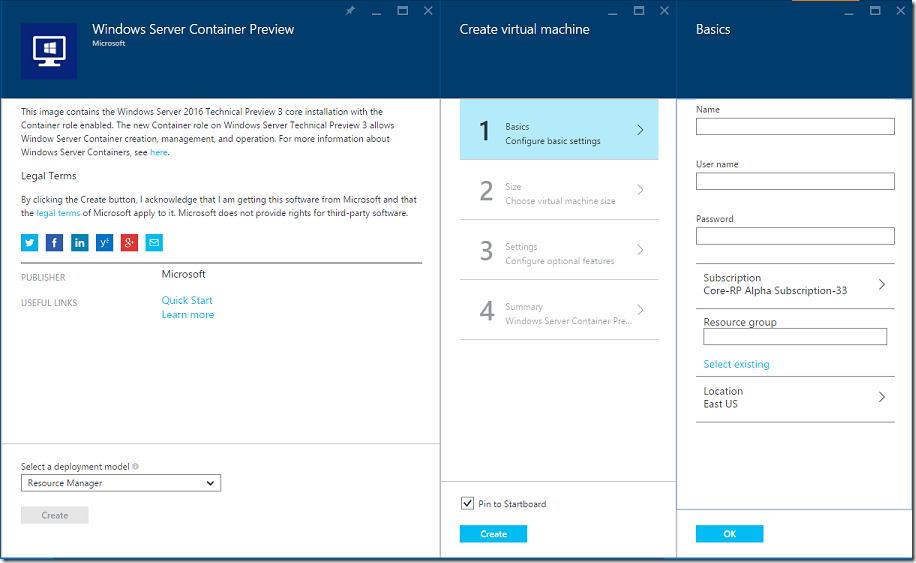Screen dimensions: 916x563
Task: Maximize the Windows Server Container Preview blade
Action: 403,11
